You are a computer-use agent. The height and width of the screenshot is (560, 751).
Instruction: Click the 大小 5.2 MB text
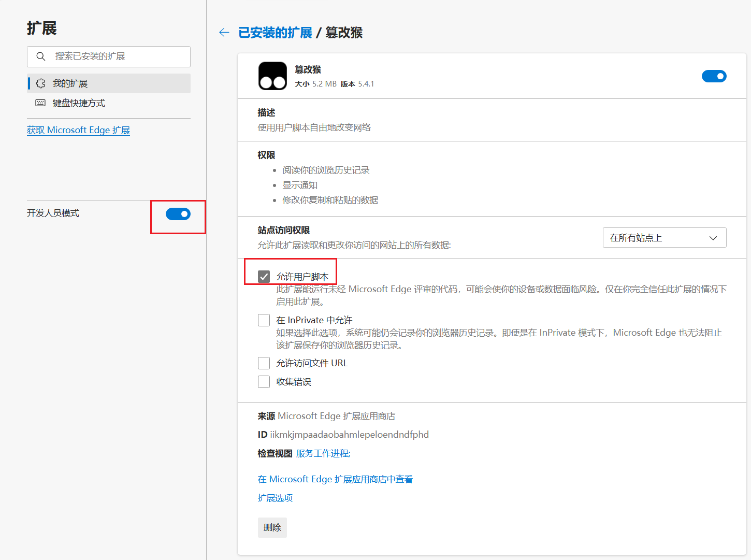click(315, 84)
